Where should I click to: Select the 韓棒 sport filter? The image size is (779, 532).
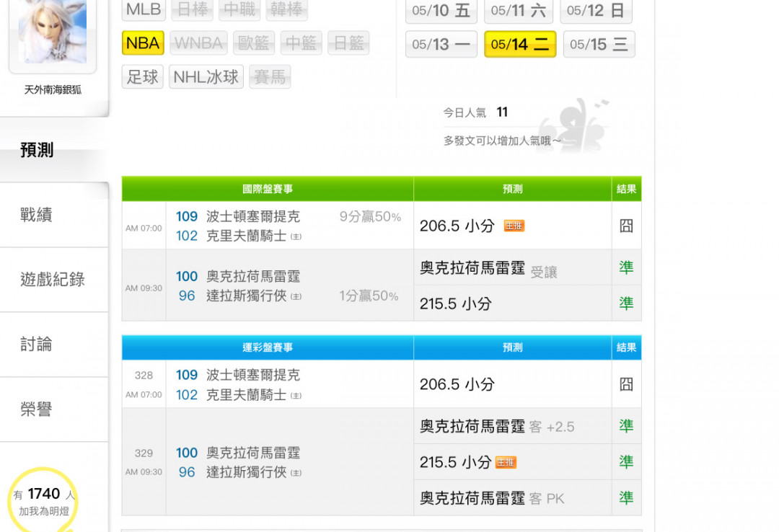tap(286, 9)
